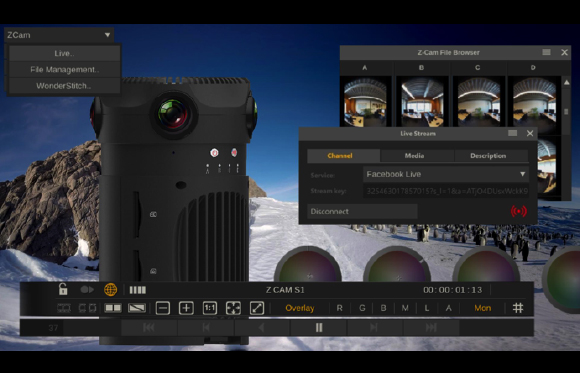Choose Live.. from the ZCam menu
This screenshot has width=580, height=373.
point(64,53)
